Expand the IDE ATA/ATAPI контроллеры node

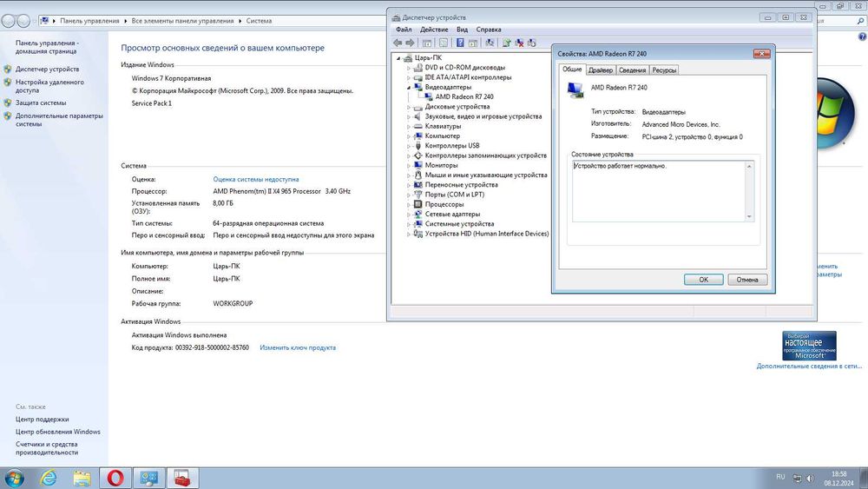coord(409,77)
